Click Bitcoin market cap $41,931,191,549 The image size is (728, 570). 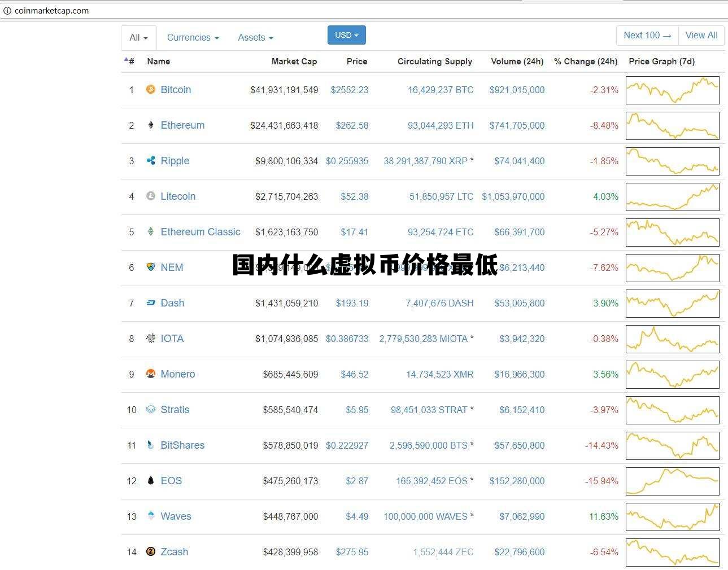tap(284, 89)
